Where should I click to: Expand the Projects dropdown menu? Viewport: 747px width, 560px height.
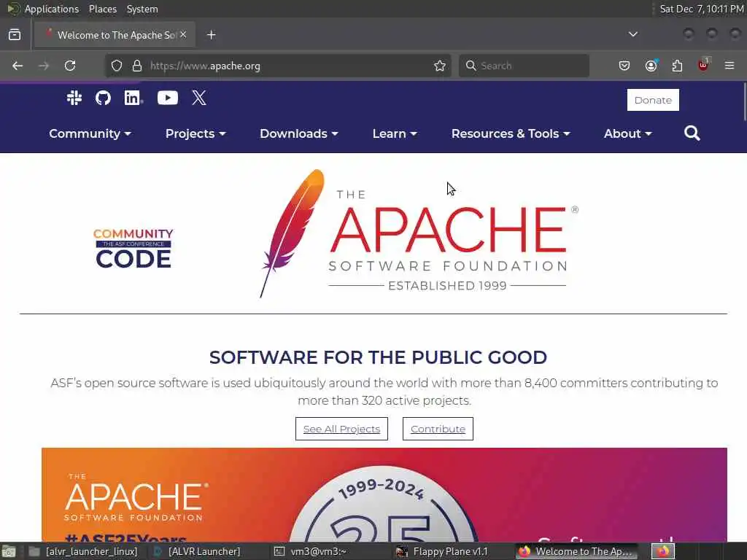coord(196,134)
